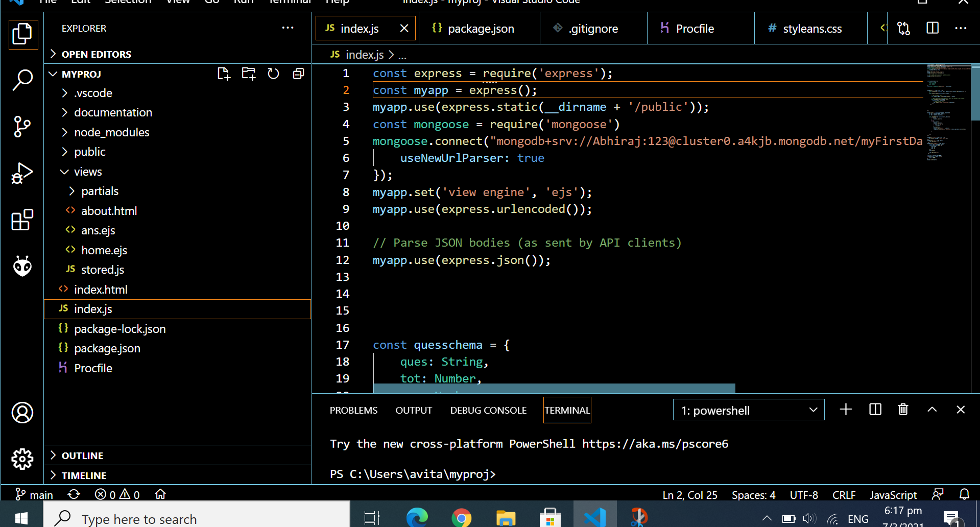This screenshot has height=527, width=980.
Task: Kill the terminal with trash icon
Action: click(903, 410)
